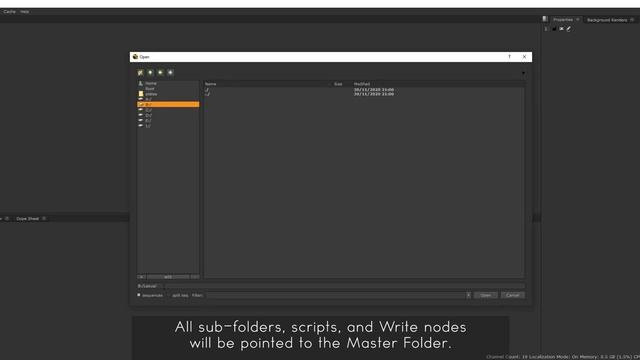This screenshot has width=640, height=360.
Task: Click the Open button
Action: click(485, 295)
